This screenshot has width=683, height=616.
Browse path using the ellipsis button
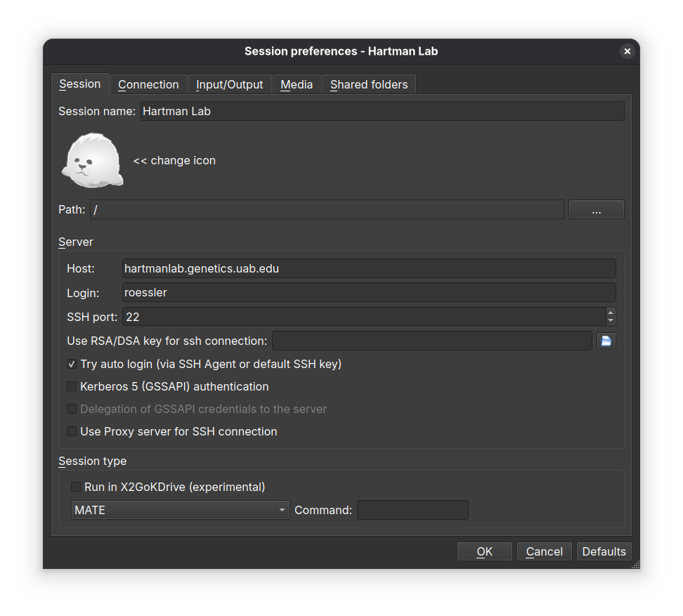click(x=596, y=209)
